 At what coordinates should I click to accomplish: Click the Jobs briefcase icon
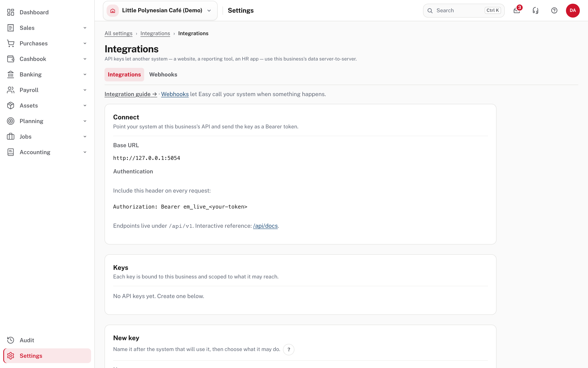pos(10,137)
